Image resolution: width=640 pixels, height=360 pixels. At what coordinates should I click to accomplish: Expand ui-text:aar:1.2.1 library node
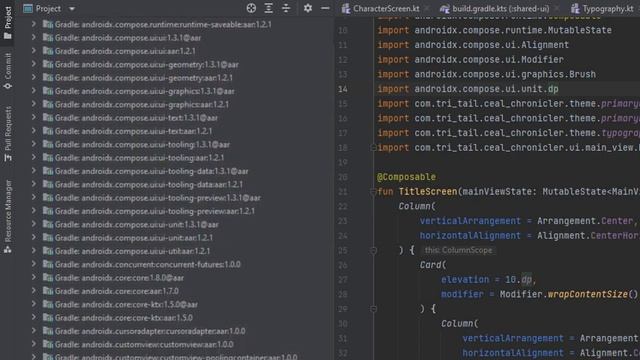coord(34,131)
